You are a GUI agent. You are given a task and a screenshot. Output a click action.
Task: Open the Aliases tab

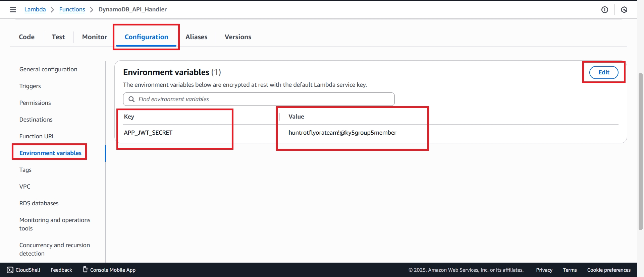click(x=196, y=37)
